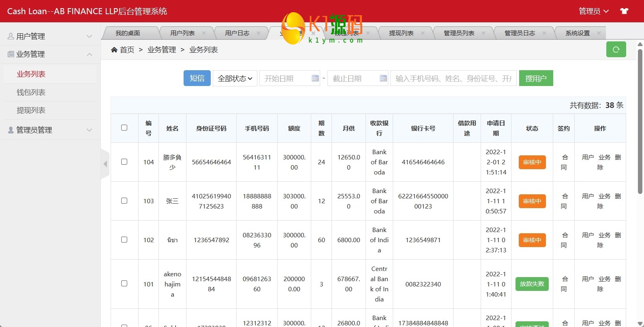Click calendar icon in start date field
Screen dimensions: 644x327
(x=315, y=78)
